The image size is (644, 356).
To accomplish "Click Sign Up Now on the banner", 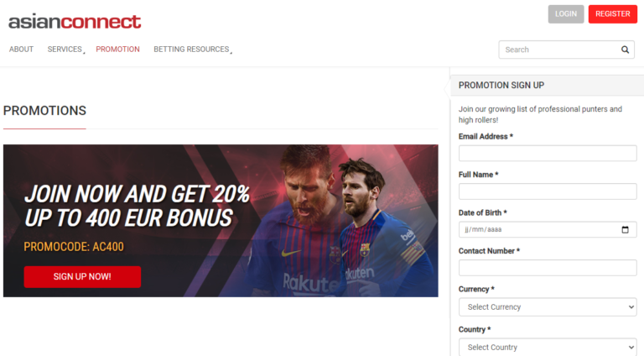I will click(x=82, y=277).
